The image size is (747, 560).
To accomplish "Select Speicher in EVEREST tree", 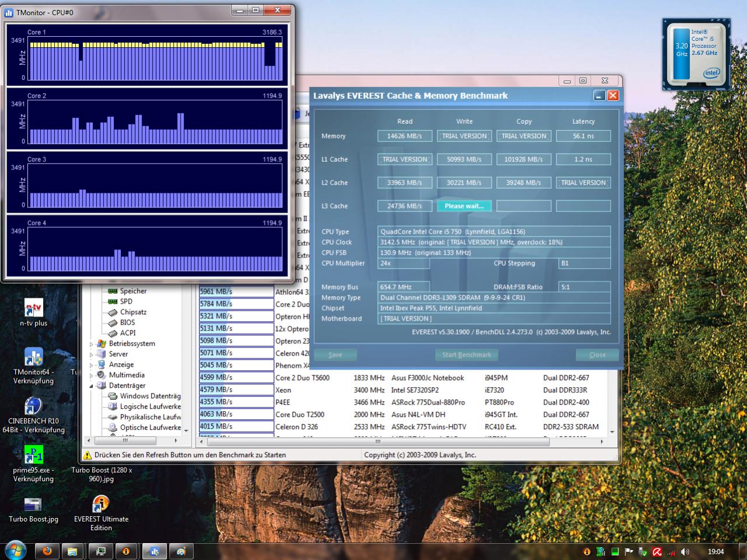I will coord(133,291).
